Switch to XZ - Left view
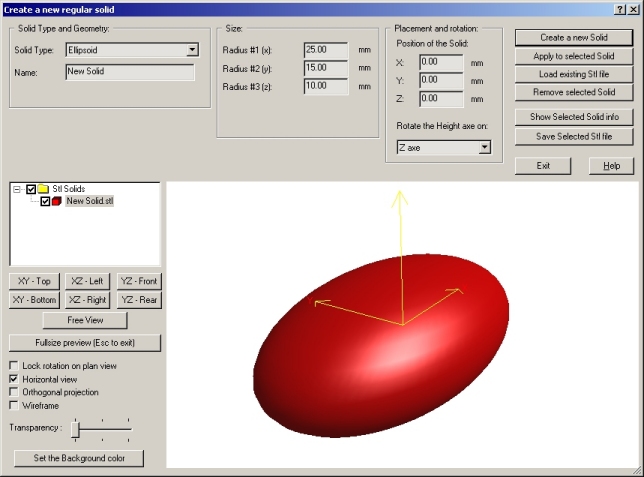Screen dimensions: 644x477 coord(87,281)
